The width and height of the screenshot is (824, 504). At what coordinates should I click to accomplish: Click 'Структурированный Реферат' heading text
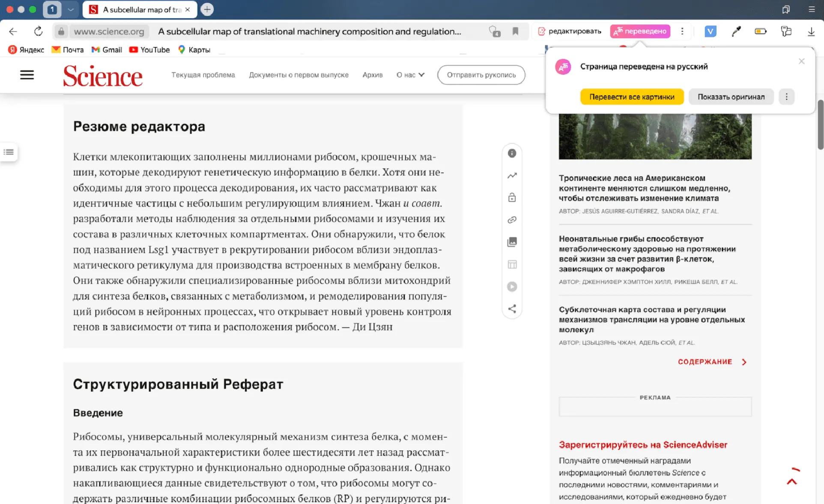pos(178,384)
